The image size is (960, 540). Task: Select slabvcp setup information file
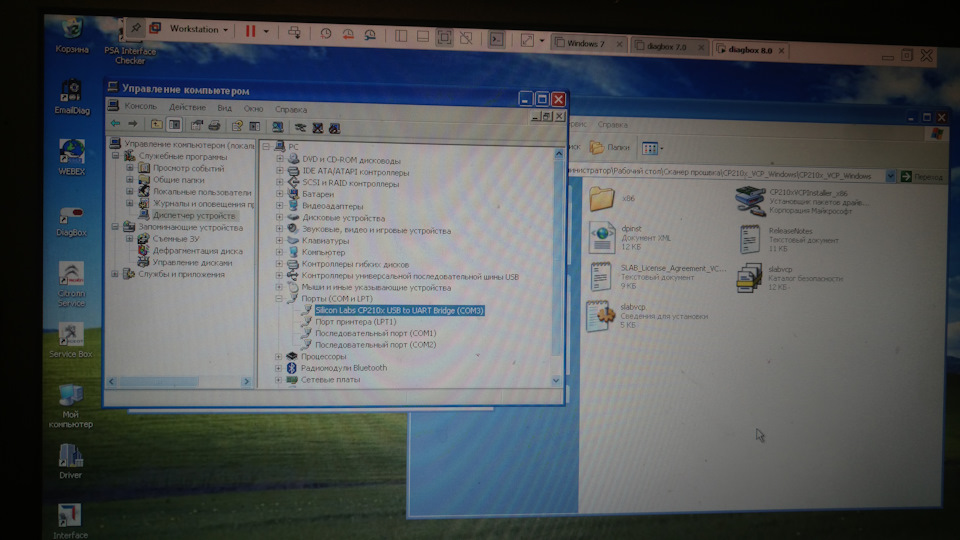[x=648, y=316]
